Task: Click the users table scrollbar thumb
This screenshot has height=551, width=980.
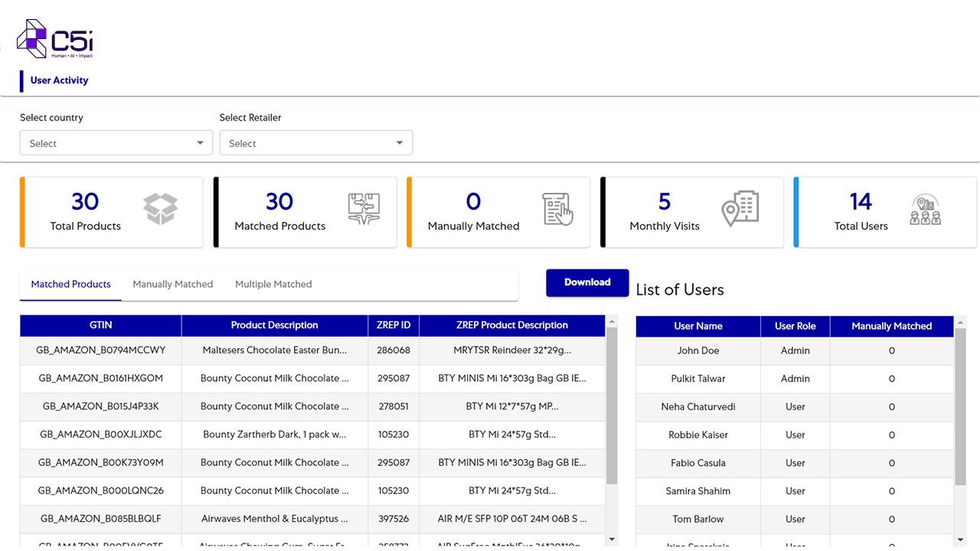Action: 961,406
